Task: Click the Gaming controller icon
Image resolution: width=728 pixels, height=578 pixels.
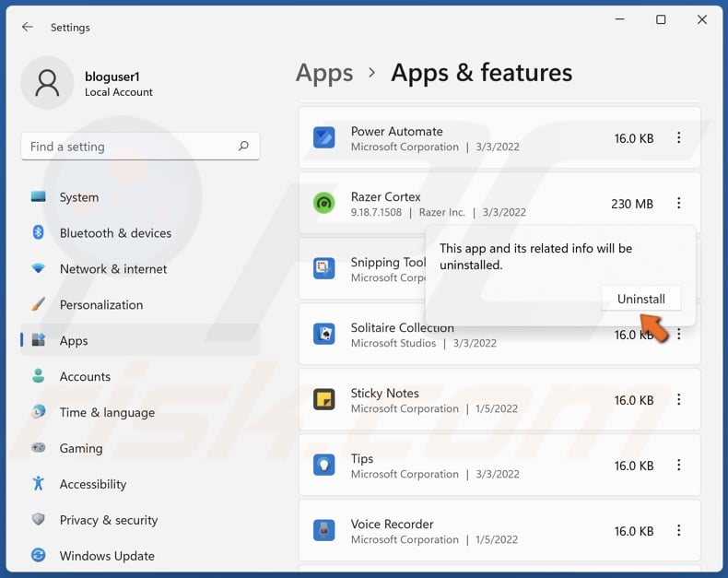Action: [x=38, y=447]
